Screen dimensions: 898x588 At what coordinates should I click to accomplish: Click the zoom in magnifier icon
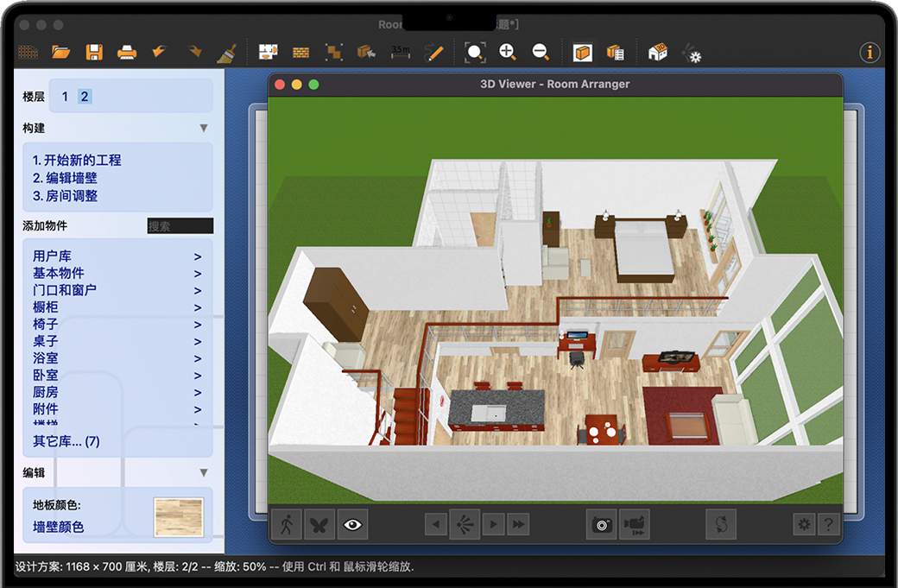508,52
